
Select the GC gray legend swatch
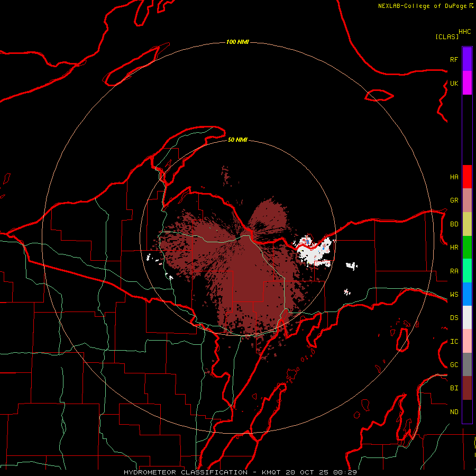pyautogui.click(x=467, y=364)
